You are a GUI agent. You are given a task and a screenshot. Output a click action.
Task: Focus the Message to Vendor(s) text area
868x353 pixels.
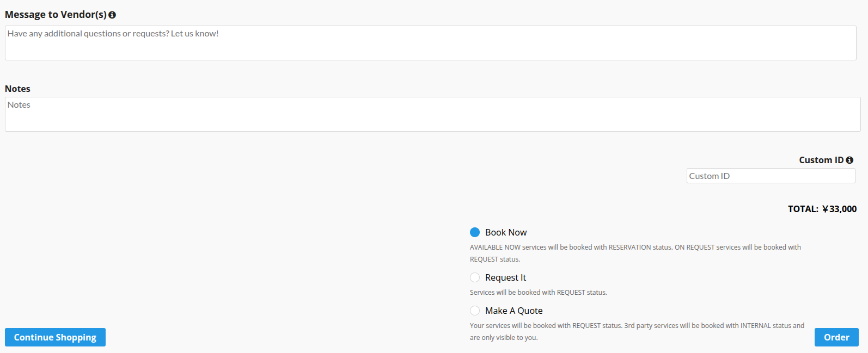point(430,43)
